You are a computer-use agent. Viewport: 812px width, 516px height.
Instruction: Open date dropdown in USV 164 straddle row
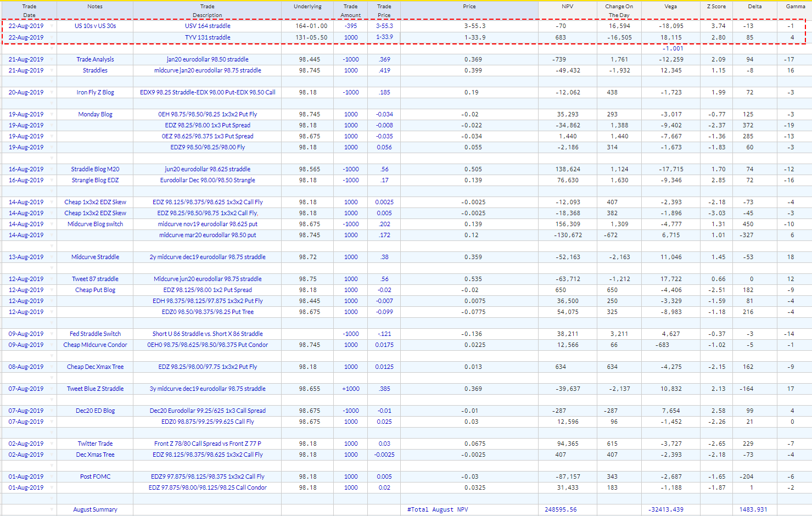tap(52, 26)
